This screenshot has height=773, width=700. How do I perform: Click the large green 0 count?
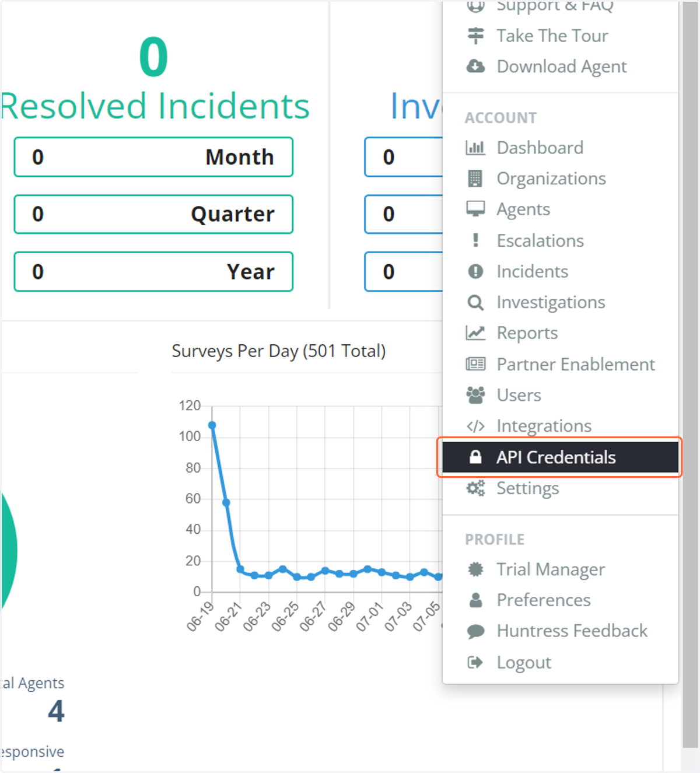point(153,57)
